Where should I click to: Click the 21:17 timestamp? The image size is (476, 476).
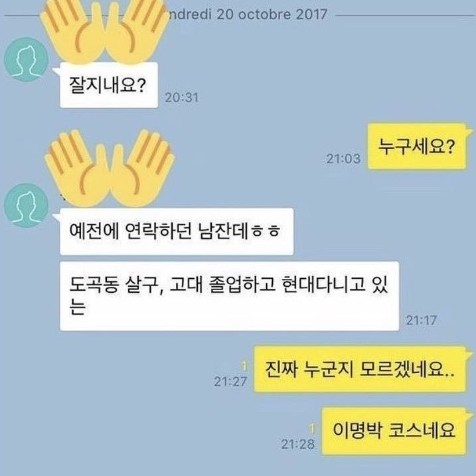[x=422, y=320]
